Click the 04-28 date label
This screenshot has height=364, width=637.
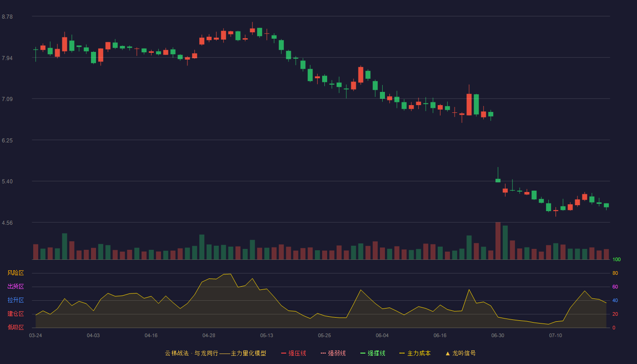209,335
